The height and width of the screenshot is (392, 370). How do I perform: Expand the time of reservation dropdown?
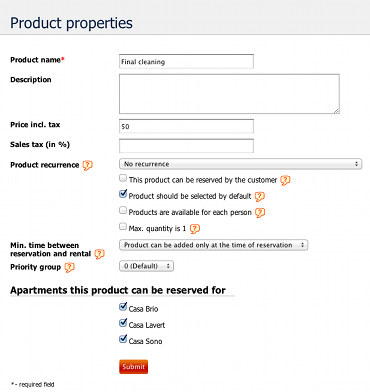pyautogui.click(x=213, y=245)
